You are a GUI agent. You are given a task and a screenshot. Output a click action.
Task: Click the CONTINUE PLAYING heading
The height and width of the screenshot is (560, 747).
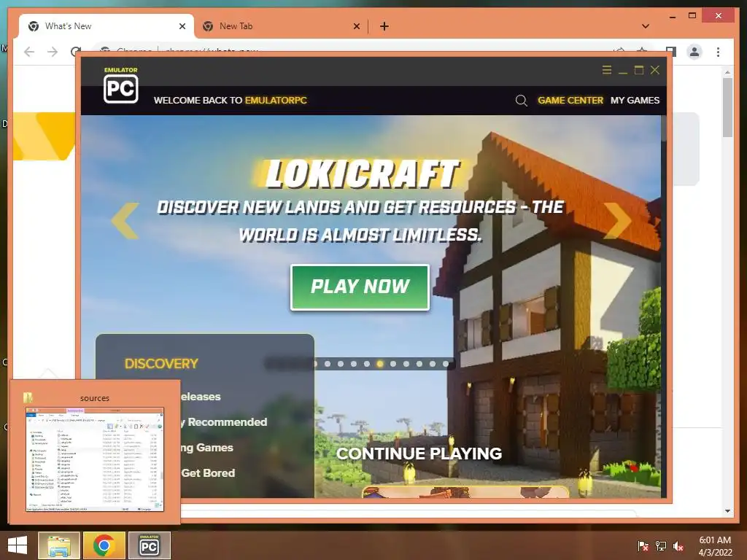click(419, 454)
